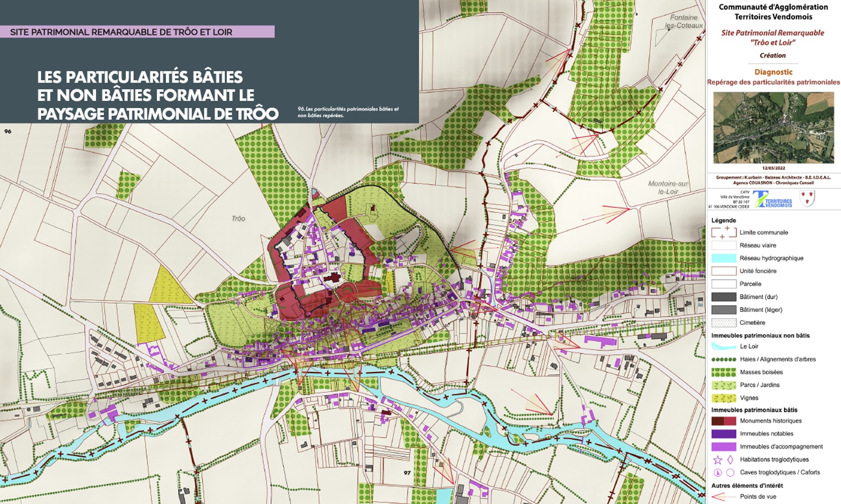
Task: Select the filled circle symbol for Caves troglodytiques
Action: 717,472
